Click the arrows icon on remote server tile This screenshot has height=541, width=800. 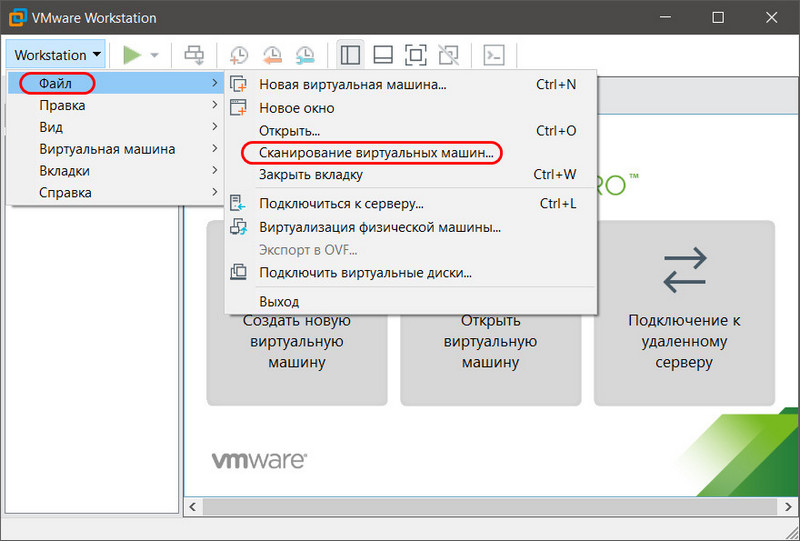pos(685,270)
